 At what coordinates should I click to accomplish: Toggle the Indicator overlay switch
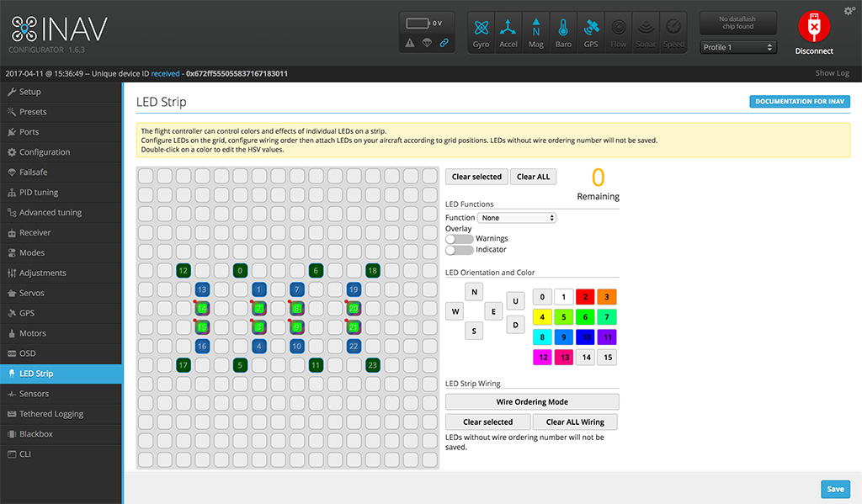tap(460, 250)
